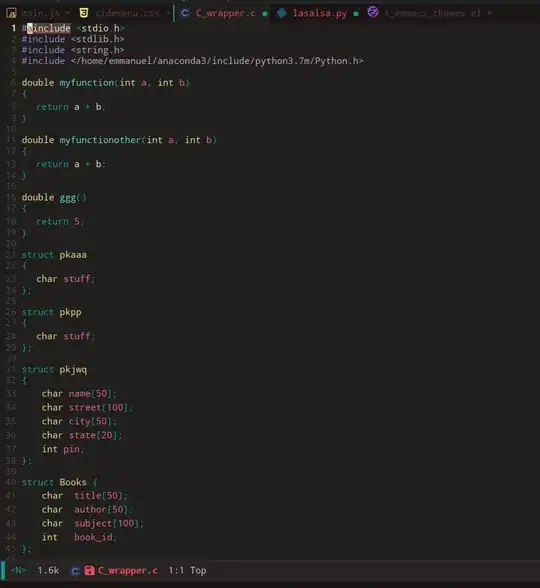Click the 1.6k buffer size indicator
The image size is (540, 588).
tap(48, 570)
